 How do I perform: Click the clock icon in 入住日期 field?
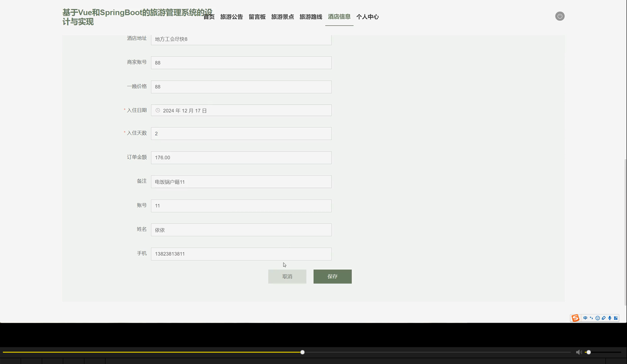(158, 110)
